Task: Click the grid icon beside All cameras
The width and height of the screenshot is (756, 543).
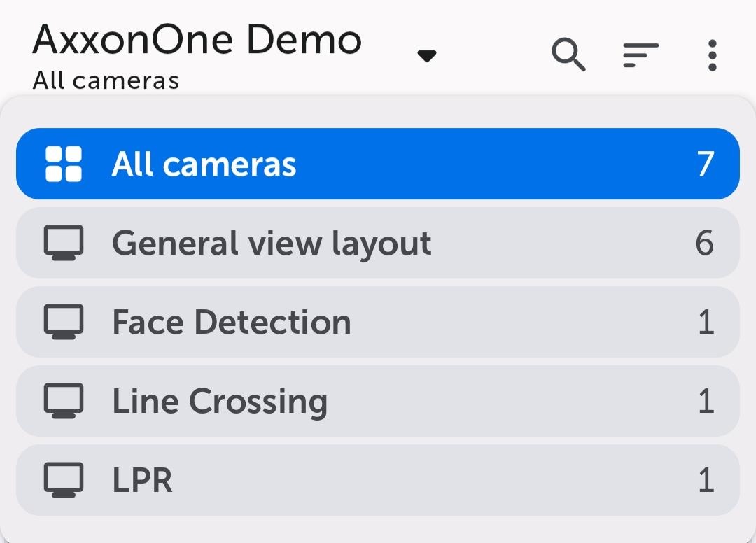Action: pos(64,164)
